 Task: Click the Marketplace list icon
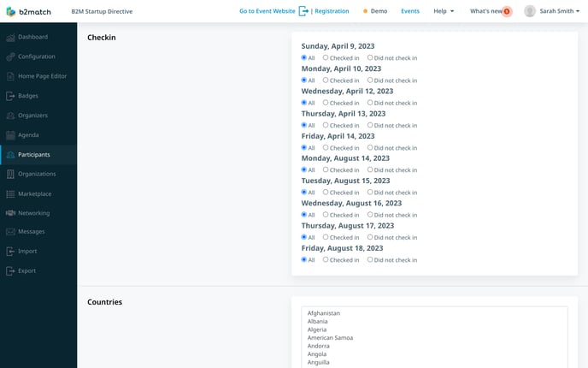[x=10, y=193]
